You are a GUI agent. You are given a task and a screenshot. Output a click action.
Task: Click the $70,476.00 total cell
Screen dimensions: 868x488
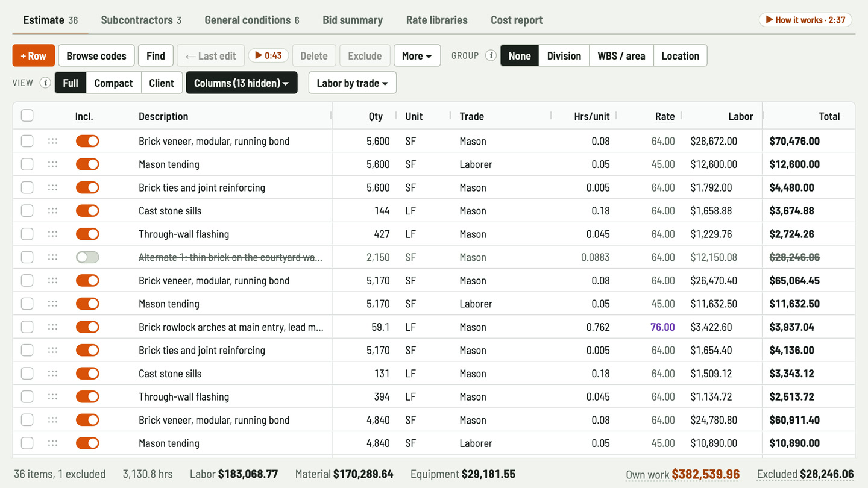point(794,141)
